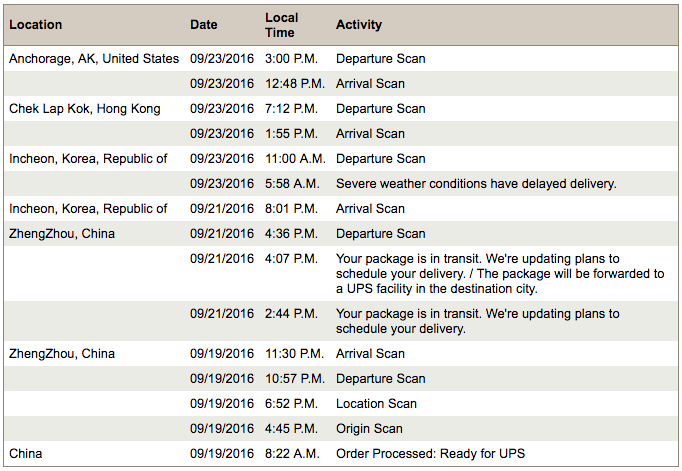Select the 10:57 P.M. Departure Scan row
682x471 pixels.
pyautogui.click(x=380, y=379)
